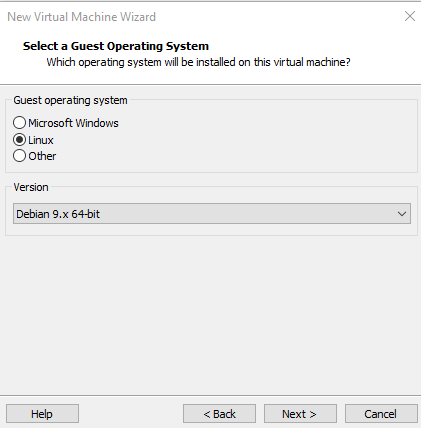Select the Microsoft Windows radio button
This screenshot has width=421, height=428.
(x=19, y=123)
